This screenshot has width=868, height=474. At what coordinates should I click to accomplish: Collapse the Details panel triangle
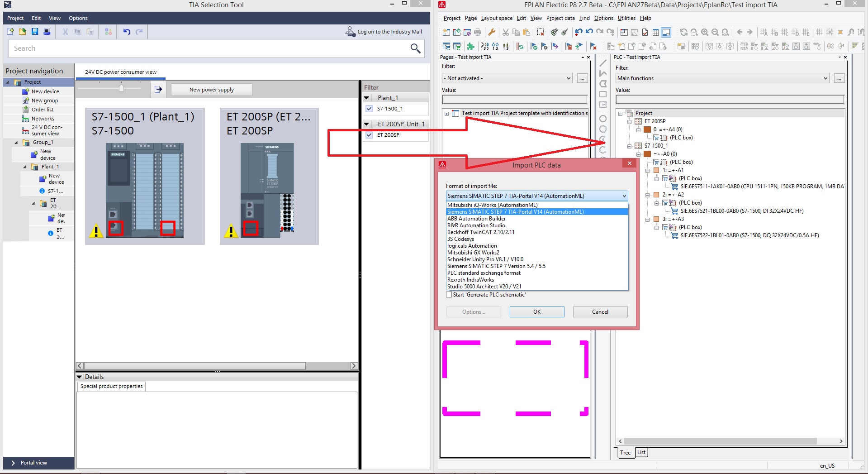pyautogui.click(x=80, y=377)
